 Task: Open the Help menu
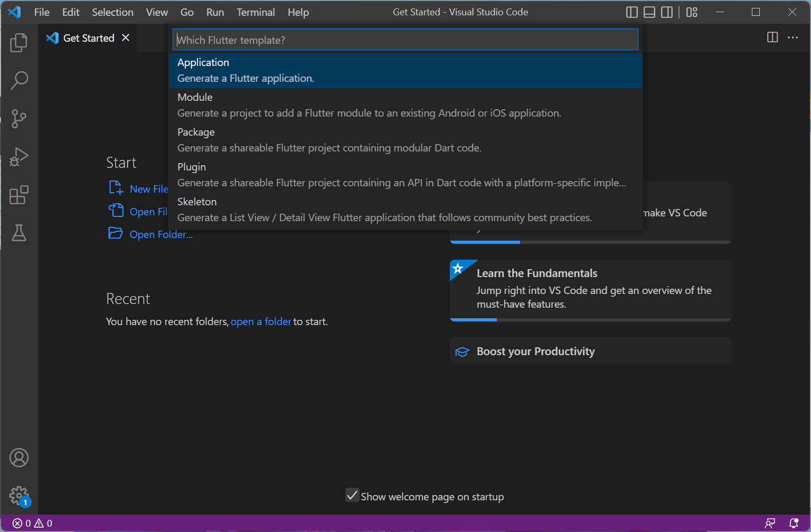point(298,12)
